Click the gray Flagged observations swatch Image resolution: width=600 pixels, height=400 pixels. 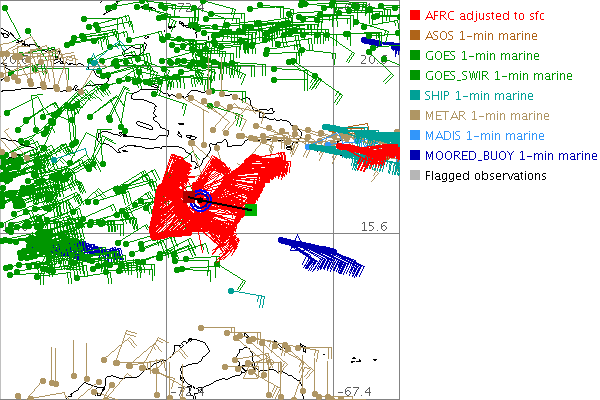416,176
